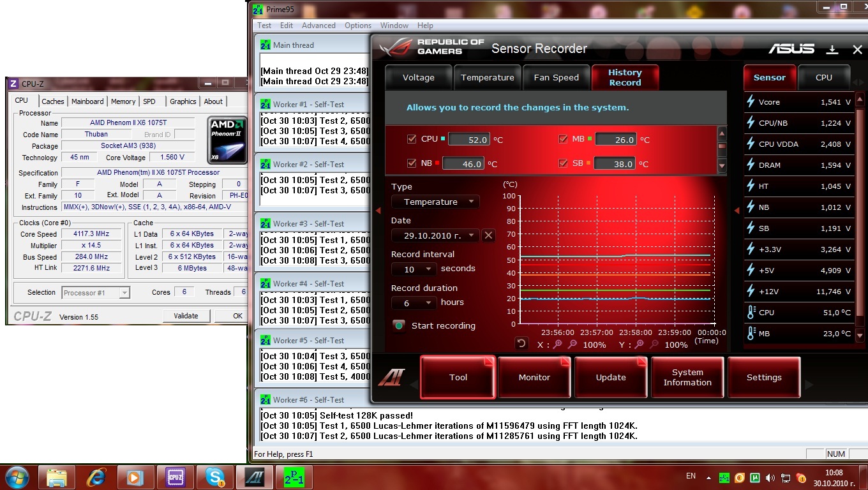The image size is (868, 490).
Task: Click the AI Suite logo icon in bottom bar
Action: click(x=391, y=377)
